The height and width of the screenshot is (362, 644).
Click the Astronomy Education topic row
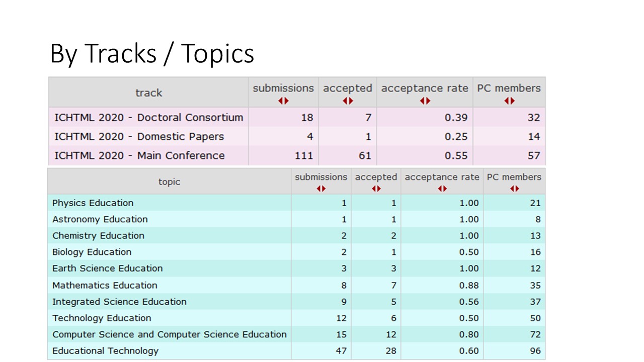tap(296, 219)
